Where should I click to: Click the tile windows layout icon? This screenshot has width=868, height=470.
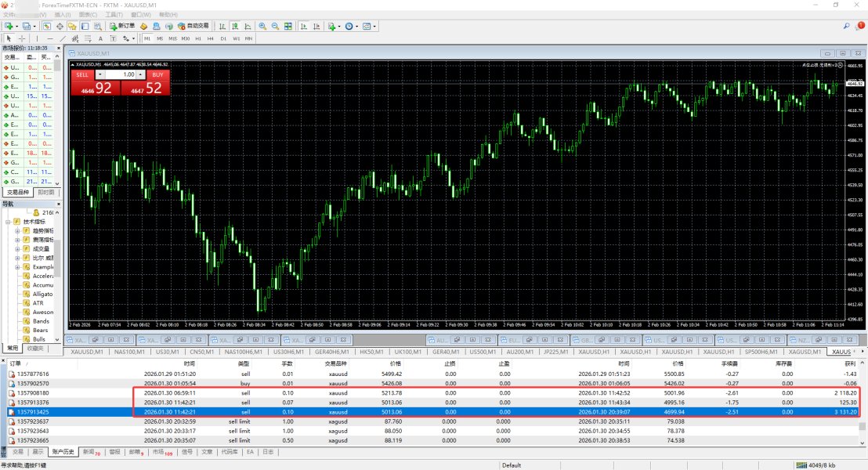(288, 26)
